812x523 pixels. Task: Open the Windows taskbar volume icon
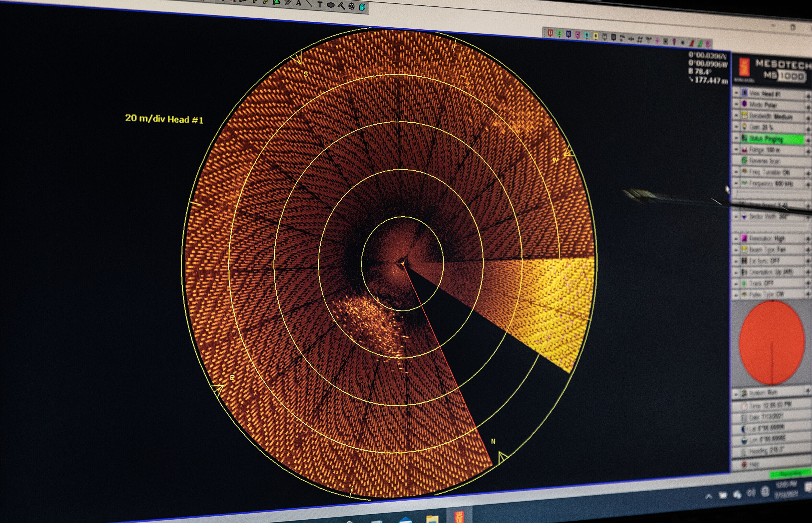click(x=751, y=493)
